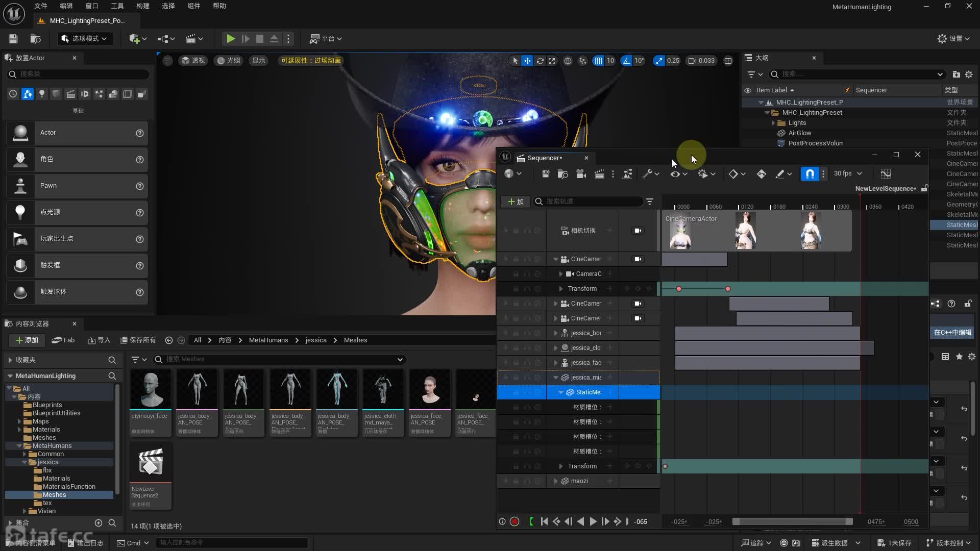Open Sequencer curve editor icon

click(x=886, y=174)
